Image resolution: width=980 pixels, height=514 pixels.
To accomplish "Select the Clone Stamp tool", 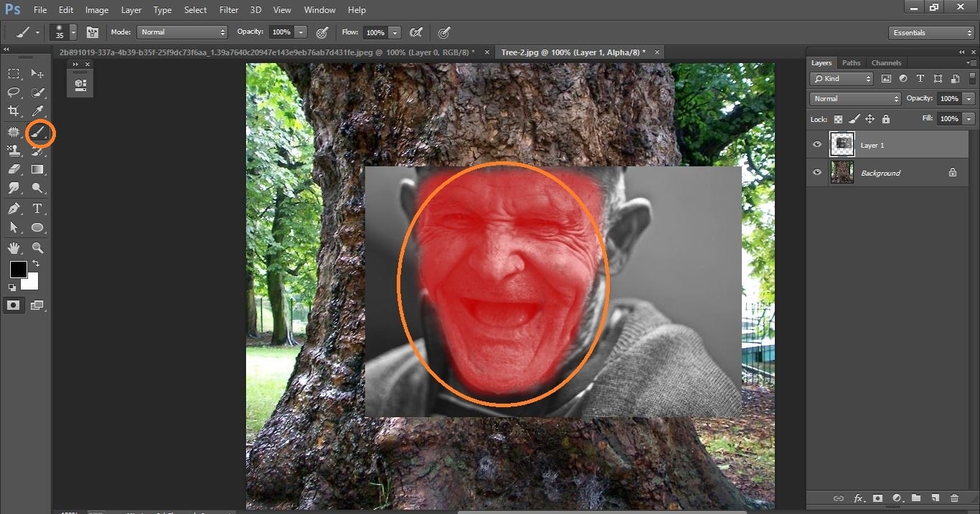I will click(15, 151).
